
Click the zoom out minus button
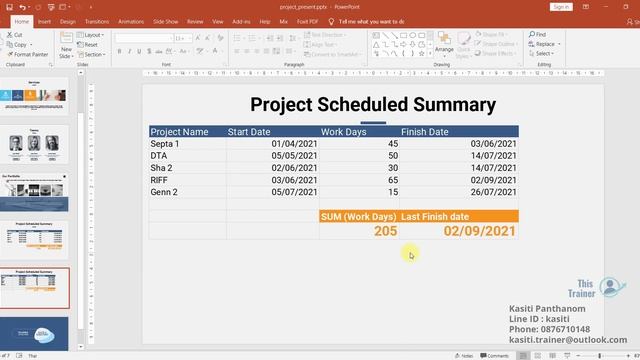click(x=578, y=356)
